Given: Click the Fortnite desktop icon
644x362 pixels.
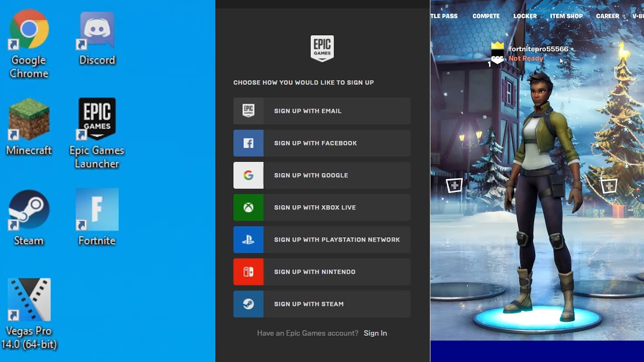Looking at the screenshot, I should pos(97,217).
